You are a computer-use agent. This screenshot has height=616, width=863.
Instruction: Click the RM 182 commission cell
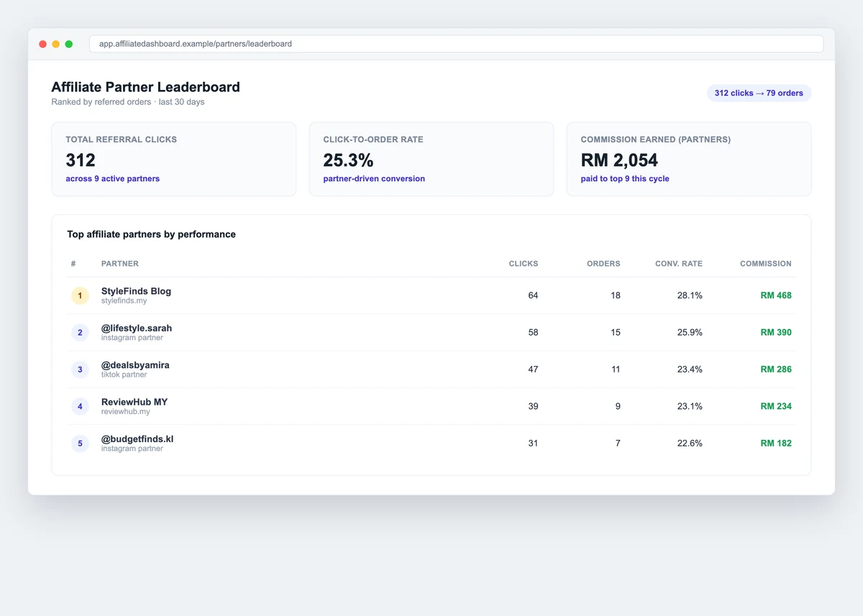[776, 443]
